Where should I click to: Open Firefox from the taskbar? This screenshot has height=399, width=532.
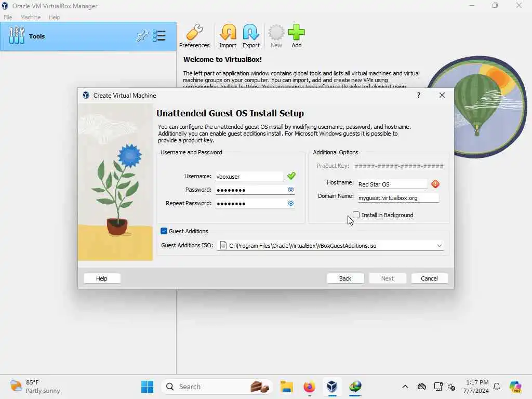[x=309, y=387]
